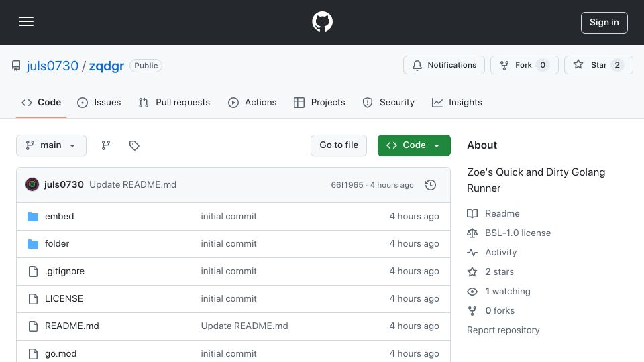Click the fork icon beside 0 forks

tap(472, 311)
